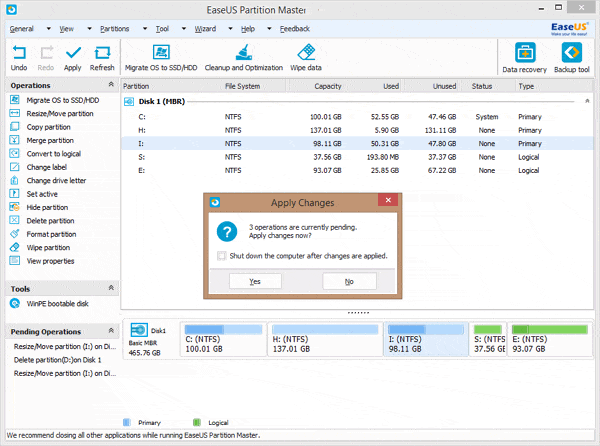Choose View properties operation
This screenshot has width=600, height=446.
click(42, 261)
